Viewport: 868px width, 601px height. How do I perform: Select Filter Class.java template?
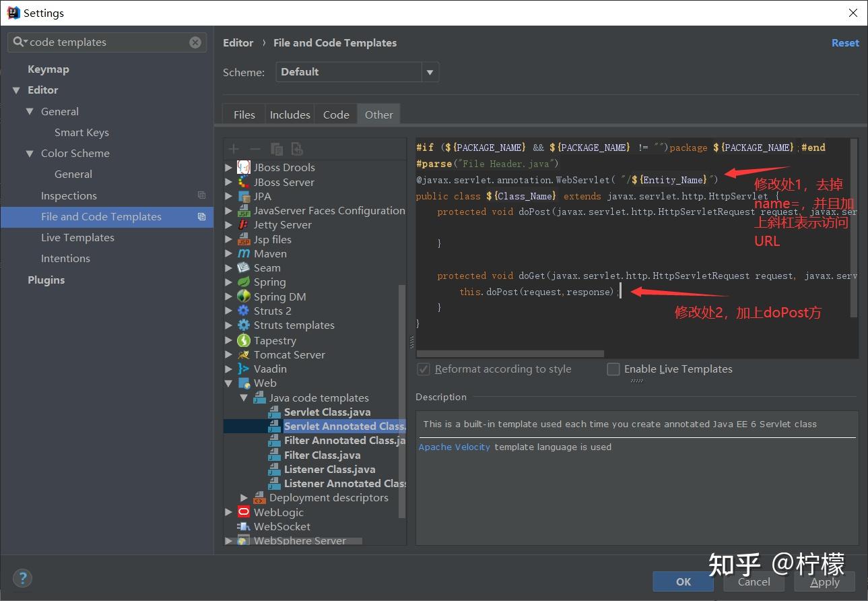(323, 455)
